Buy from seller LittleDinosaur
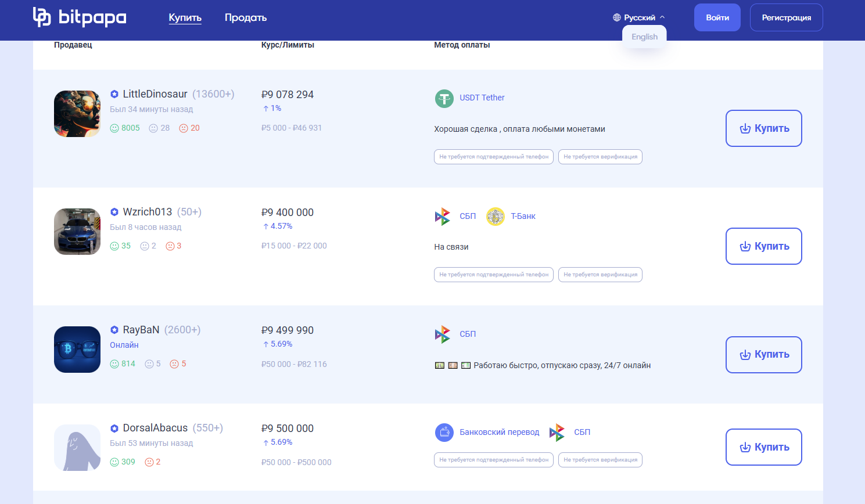 [763, 128]
